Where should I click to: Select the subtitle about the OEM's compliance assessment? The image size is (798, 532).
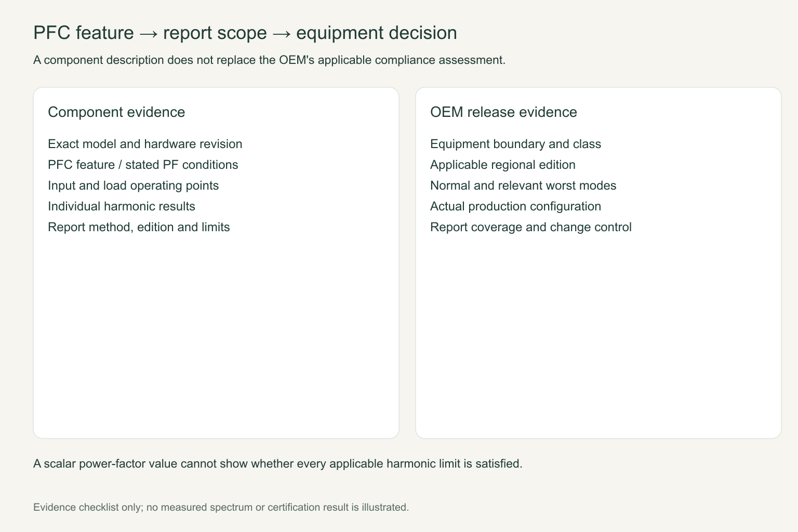click(269, 60)
